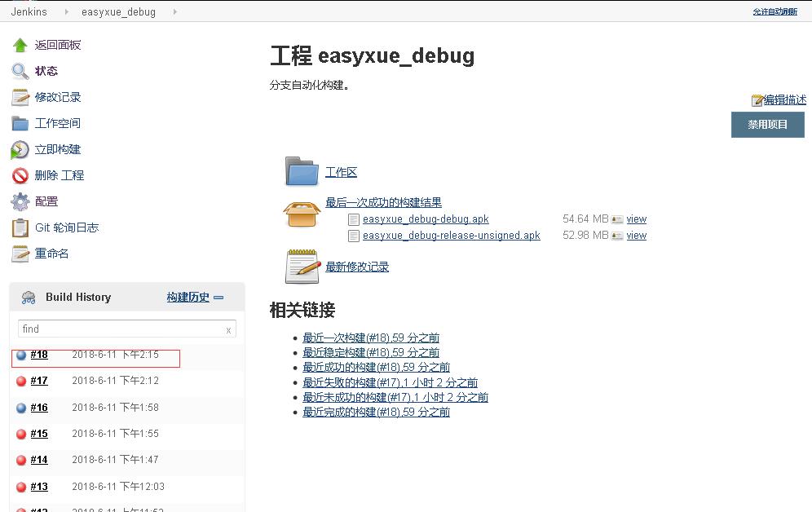Open 最后一次成功的构建结果 link
The image size is (812, 512).
point(384,202)
